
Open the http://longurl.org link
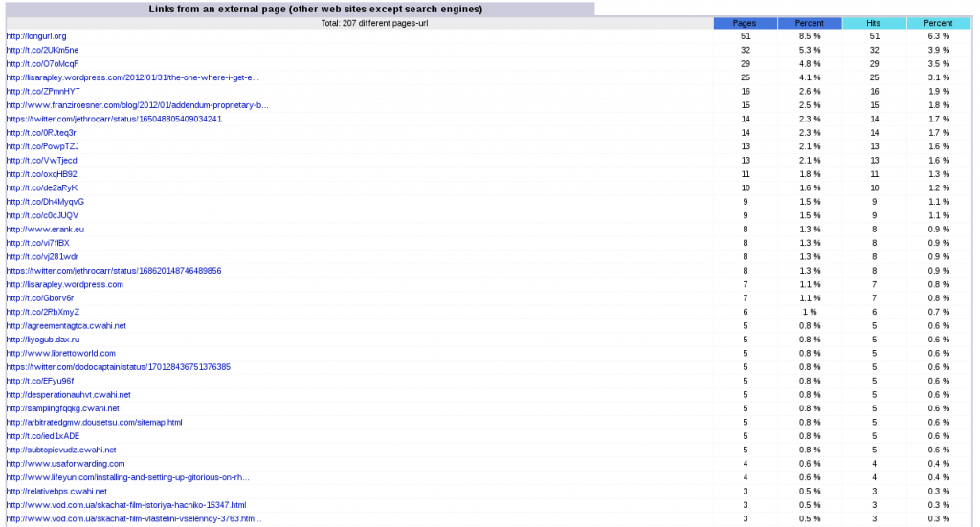pyautogui.click(x=36, y=36)
